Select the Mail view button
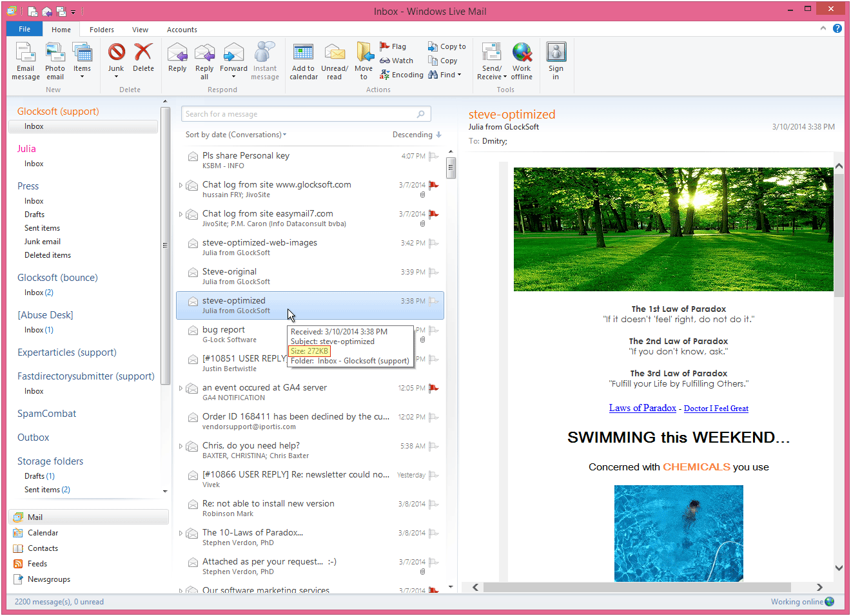Image resolution: width=851 pixels, height=616 pixels. pos(89,517)
